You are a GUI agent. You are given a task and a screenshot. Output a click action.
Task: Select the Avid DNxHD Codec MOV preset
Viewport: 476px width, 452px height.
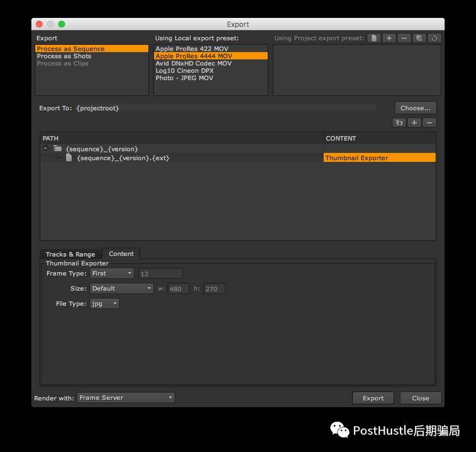coord(193,63)
